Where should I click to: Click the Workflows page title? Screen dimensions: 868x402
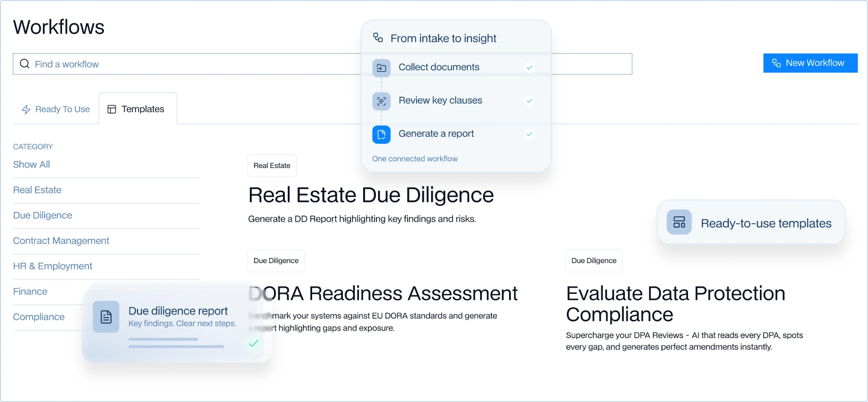pyautogui.click(x=59, y=27)
